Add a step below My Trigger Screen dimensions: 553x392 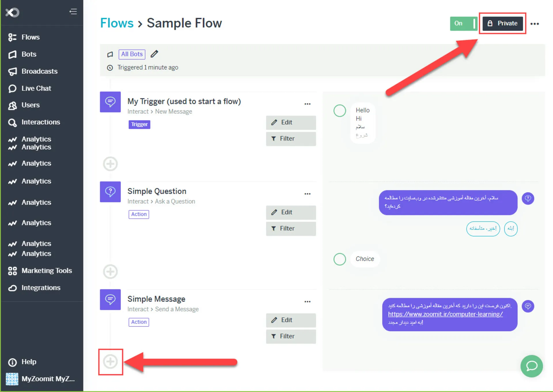(110, 164)
